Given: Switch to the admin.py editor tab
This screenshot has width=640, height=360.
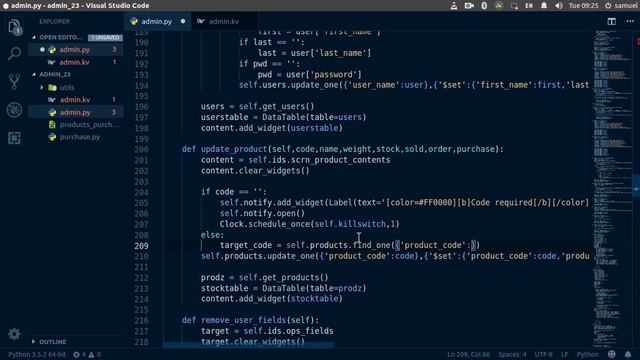Looking at the screenshot, I should pos(157,21).
